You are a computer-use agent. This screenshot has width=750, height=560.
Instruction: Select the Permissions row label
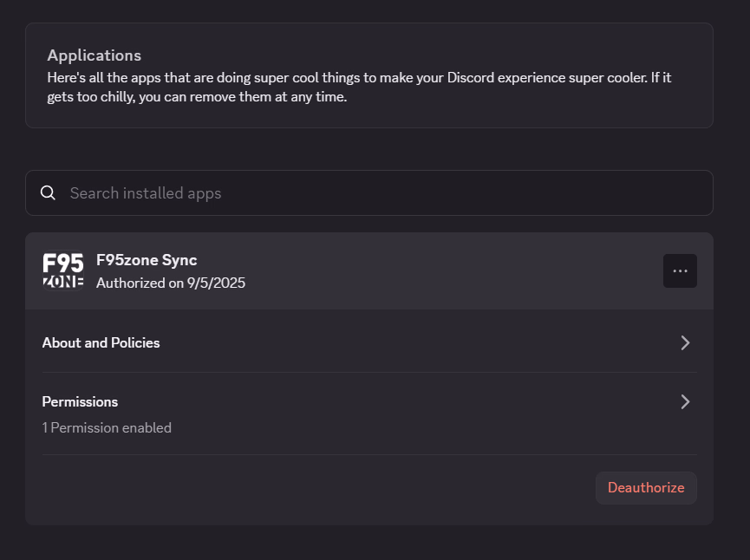[x=80, y=401]
